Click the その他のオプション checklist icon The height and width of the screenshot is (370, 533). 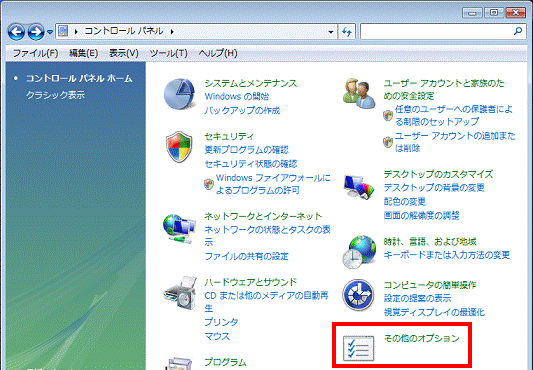click(359, 348)
